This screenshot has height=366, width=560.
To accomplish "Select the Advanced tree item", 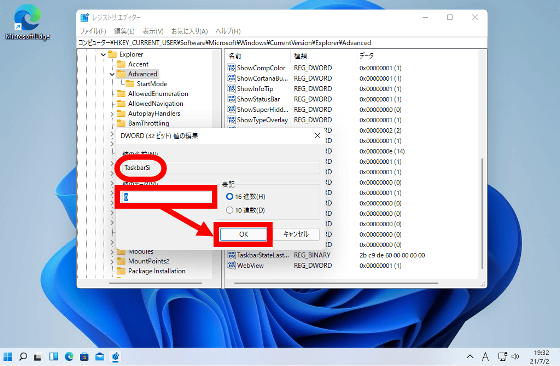I will click(x=142, y=74).
